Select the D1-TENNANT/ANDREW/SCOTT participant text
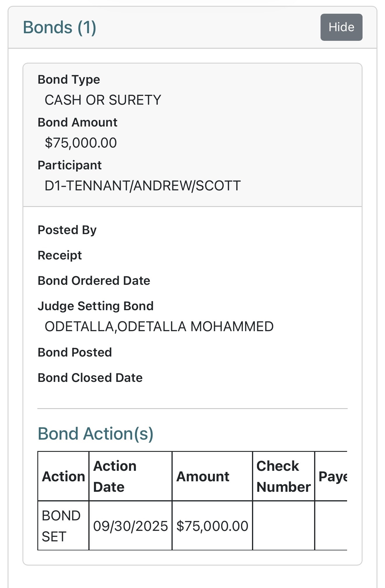This screenshot has width=385, height=588. (142, 186)
